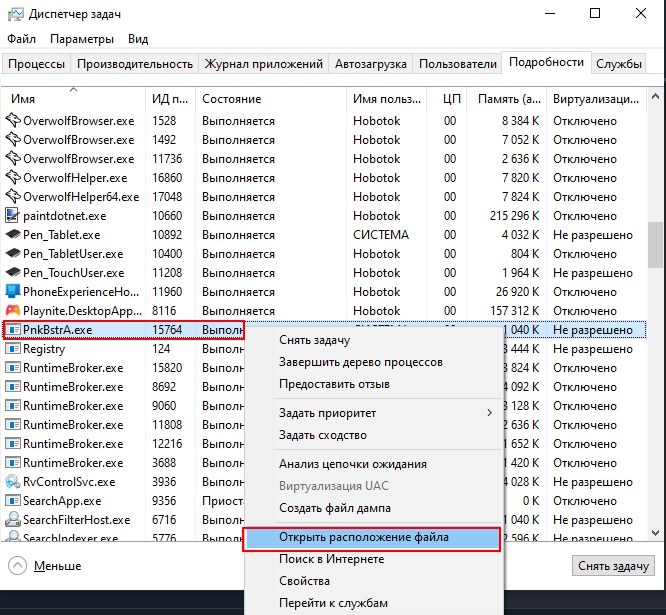666x615 pixels.
Task: Switch to the Службы tab
Action: pos(619,64)
